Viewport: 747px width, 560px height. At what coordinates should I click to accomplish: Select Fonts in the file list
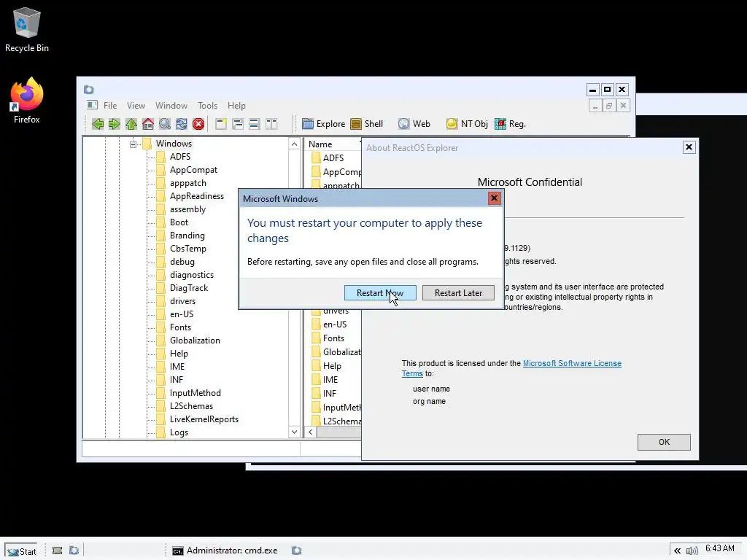333,338
